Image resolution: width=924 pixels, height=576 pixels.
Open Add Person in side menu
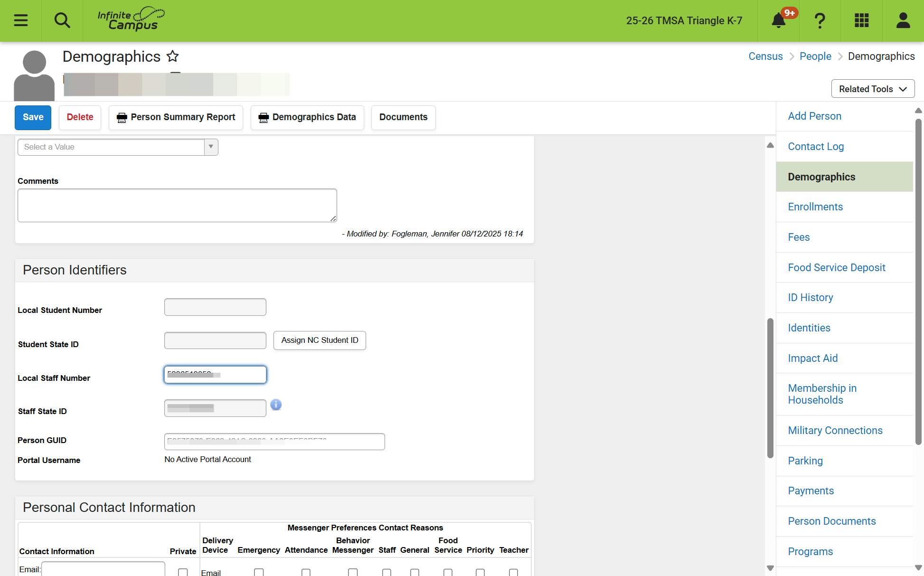tap(814, 116)
